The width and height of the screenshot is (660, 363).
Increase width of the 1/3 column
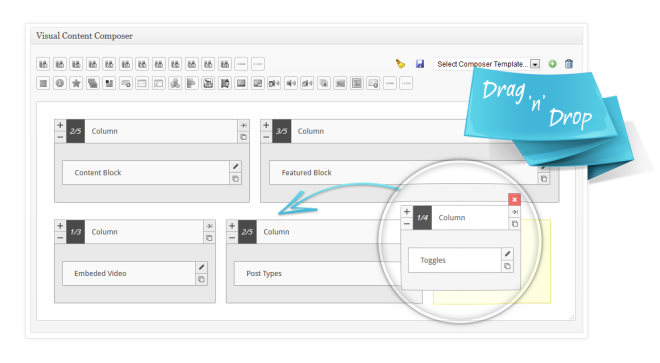coord(60,226)
